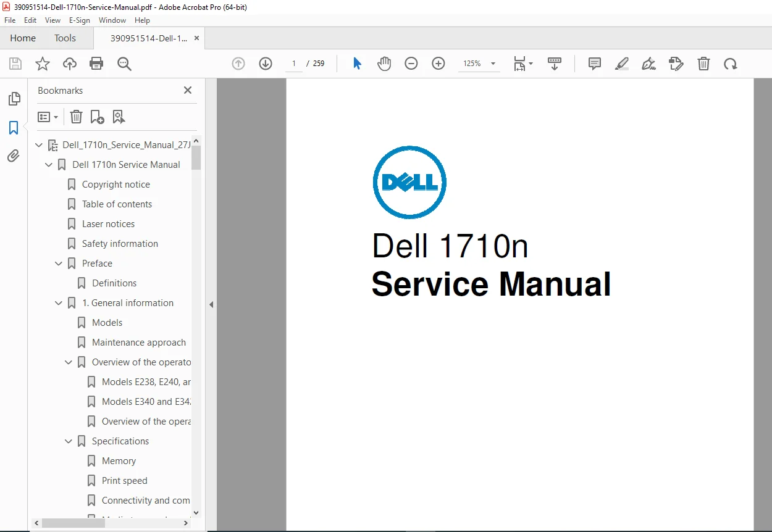The image size is (772, 532).
Task: Close the Bookmarks panel
Action: [188, 90]
